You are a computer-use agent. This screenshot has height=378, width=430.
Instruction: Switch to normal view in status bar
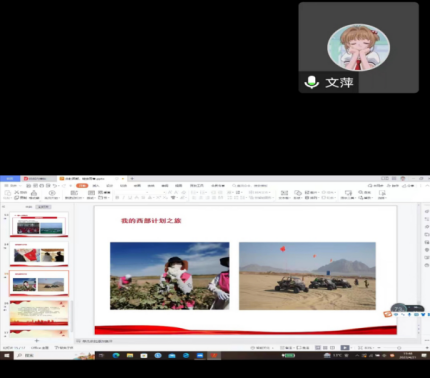pyautogui.click(x=318, y=348)
